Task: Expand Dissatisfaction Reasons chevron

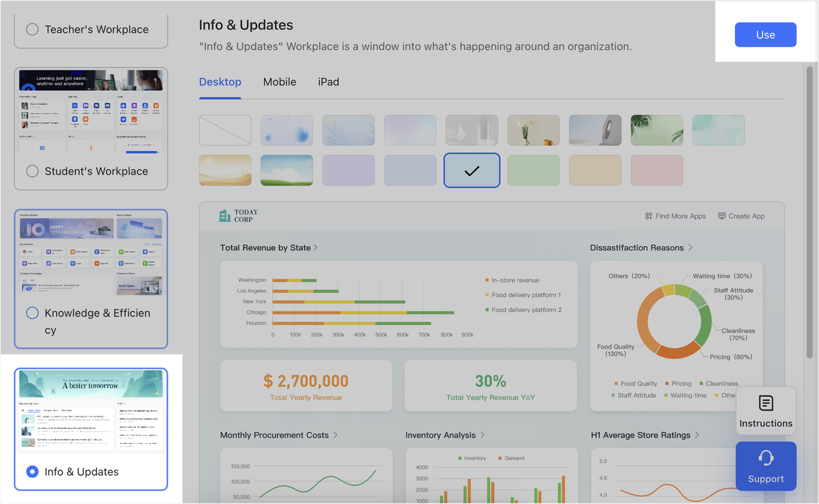Action: 690,248
